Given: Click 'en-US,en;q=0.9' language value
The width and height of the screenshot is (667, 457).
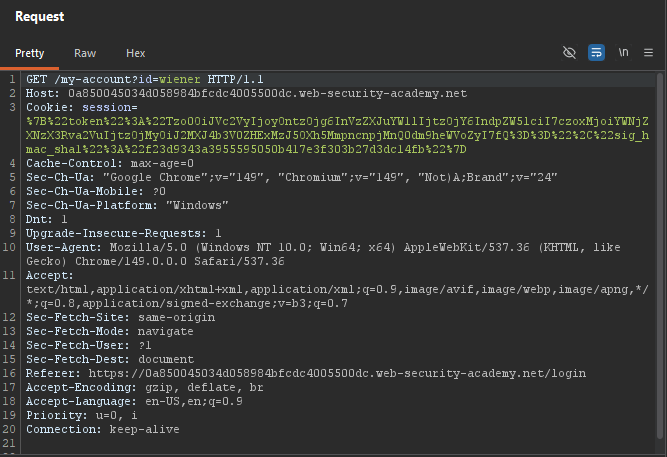Looking at the screenshot, I should coord(194,402).
